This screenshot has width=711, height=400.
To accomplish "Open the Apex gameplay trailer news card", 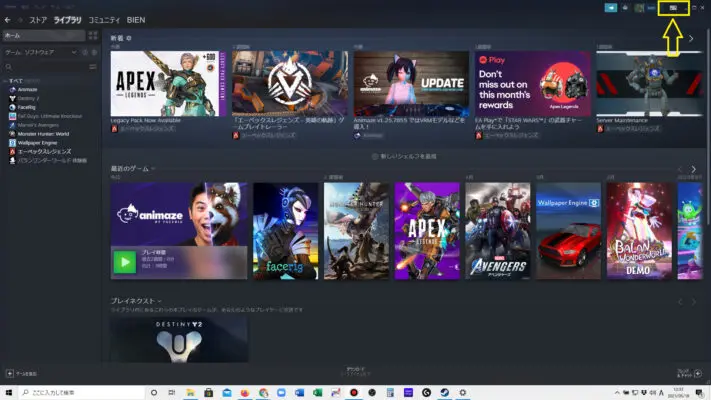I will coord(290,83).
